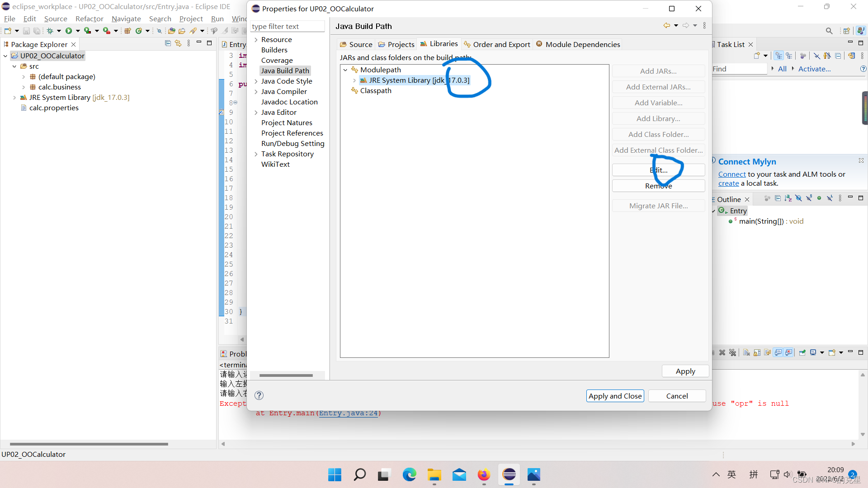868x488 pixels.
Task: Click Task List help icon
Action: pyautogui.click(x=863, y=69)
